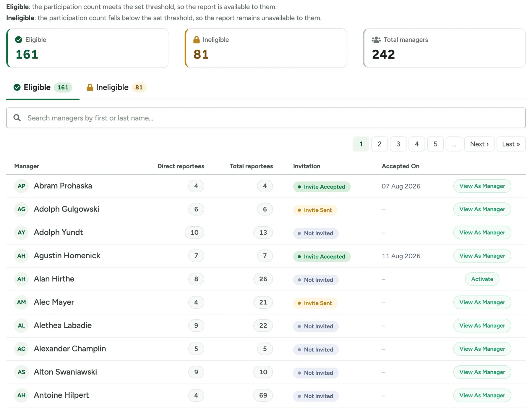Image resolution: width=532 pixels, height=411 pixels.
Task: View As Manager for Alec Mayer
Action: 482,302
